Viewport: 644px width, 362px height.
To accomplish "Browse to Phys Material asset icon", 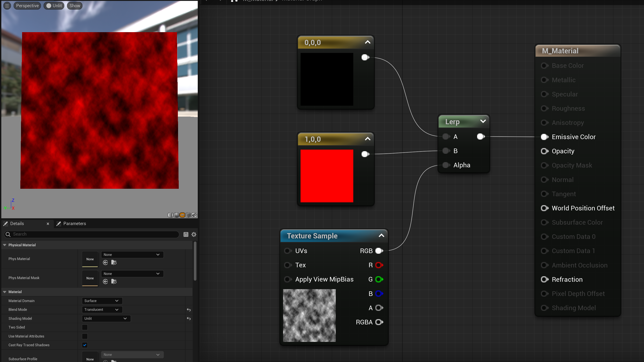I will coord(114,262).
